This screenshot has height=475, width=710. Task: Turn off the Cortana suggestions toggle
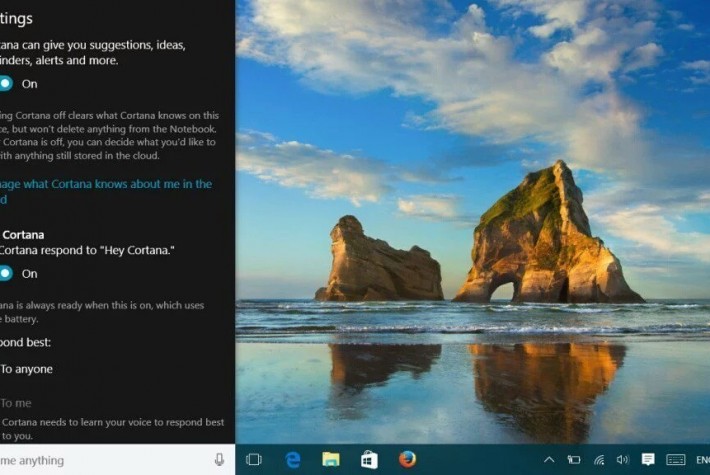6,83
